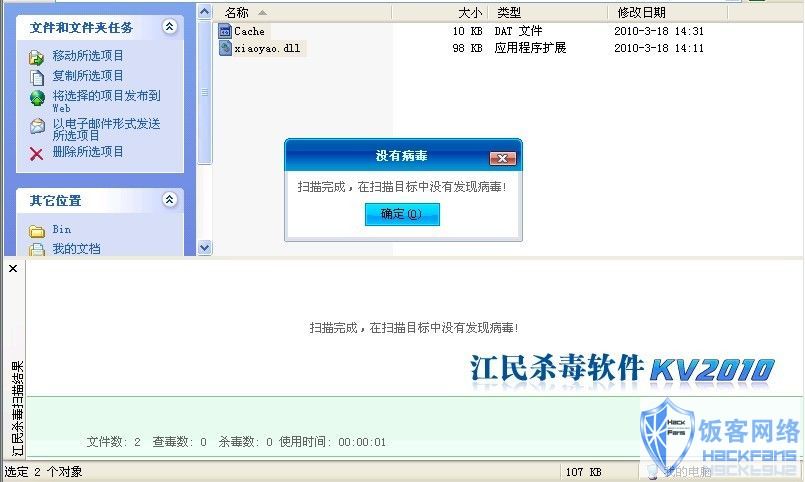Click the 没有病毒 dialog title
Screen dimensions: 805x482
[401, 156]
